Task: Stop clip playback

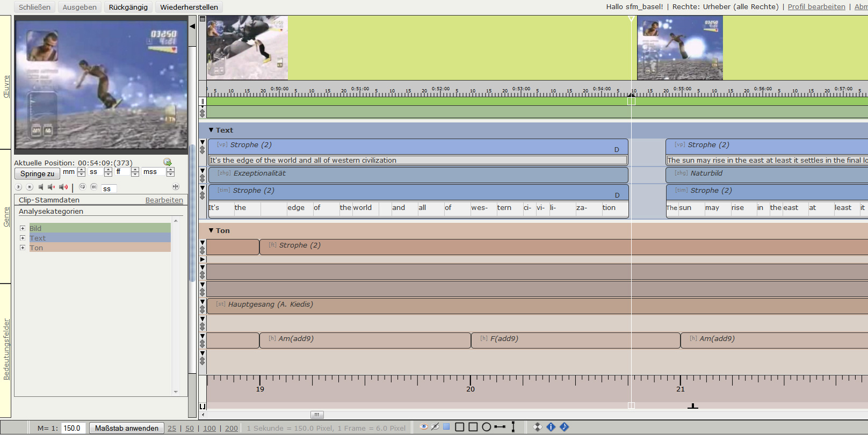Action: [30, 187]
